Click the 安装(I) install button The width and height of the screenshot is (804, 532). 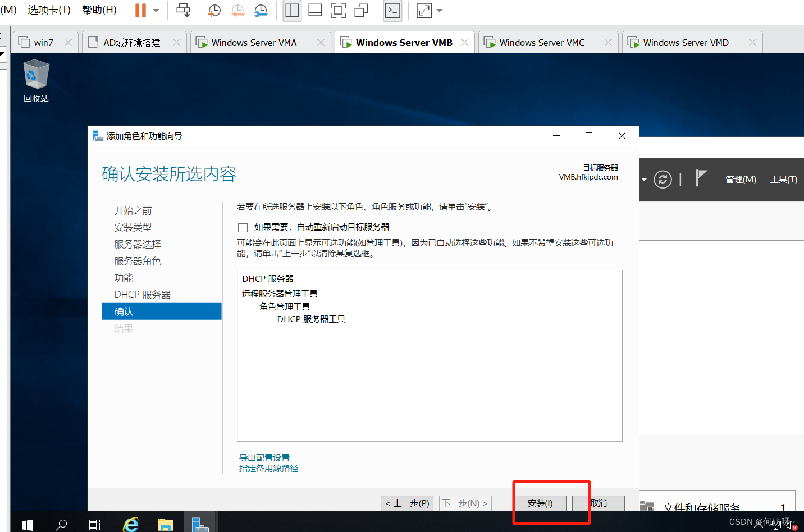(540, 503)
